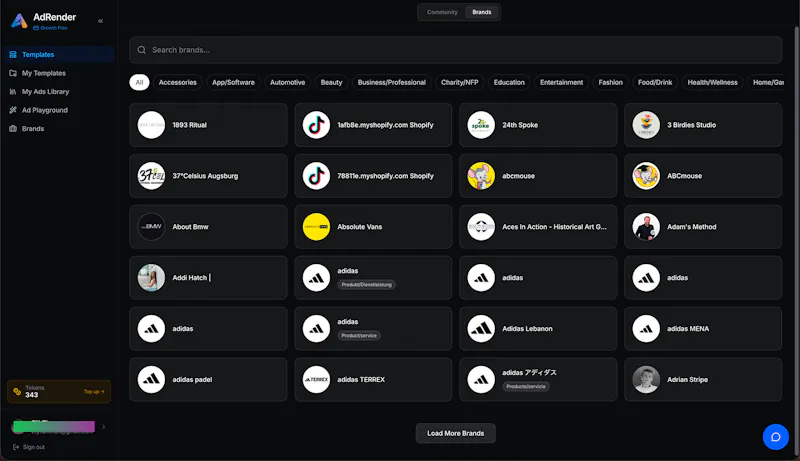Screen dimensions: 800x461
Task: Click the search magnifier icon
Action: 142,50
